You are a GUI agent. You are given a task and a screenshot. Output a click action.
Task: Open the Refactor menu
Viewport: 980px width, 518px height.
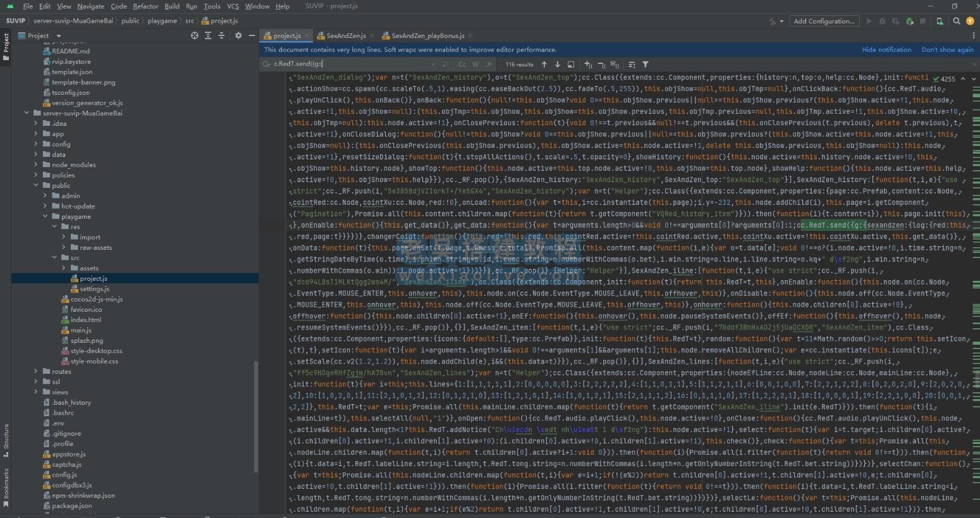tap(145, 6)
